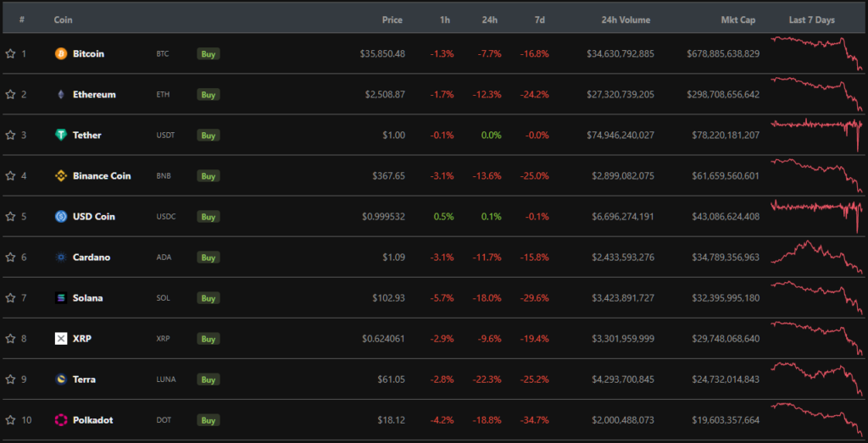Viewport: 868px width, 443px height.
Task: Sort by Mkt Cap column header
Action: pos(738,19)
